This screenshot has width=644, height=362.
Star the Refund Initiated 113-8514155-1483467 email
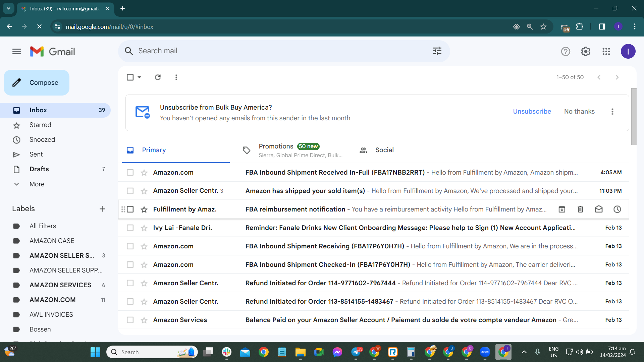click(144, 302)
